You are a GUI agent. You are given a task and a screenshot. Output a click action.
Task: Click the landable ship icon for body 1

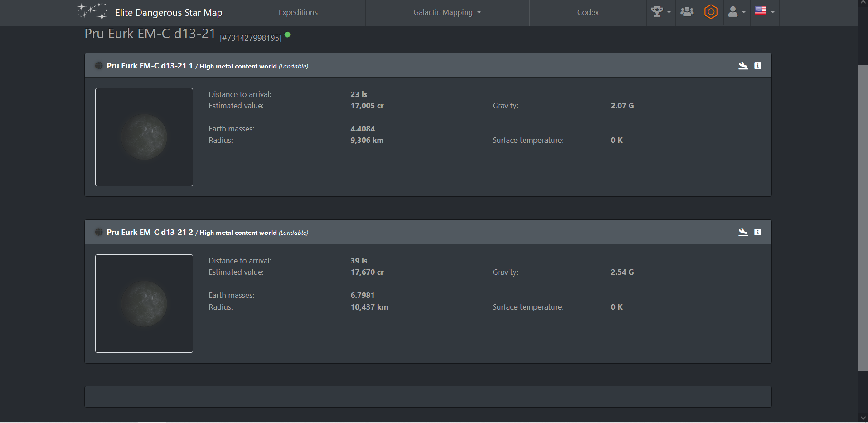click(x=743, y=66)
